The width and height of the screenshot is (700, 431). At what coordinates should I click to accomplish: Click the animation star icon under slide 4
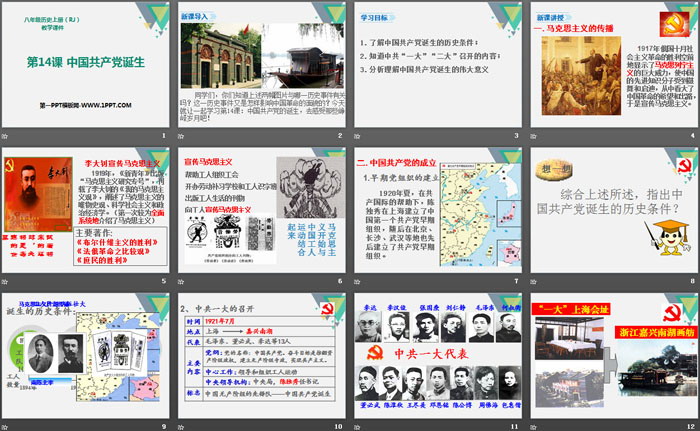click(x=534, y=136)
